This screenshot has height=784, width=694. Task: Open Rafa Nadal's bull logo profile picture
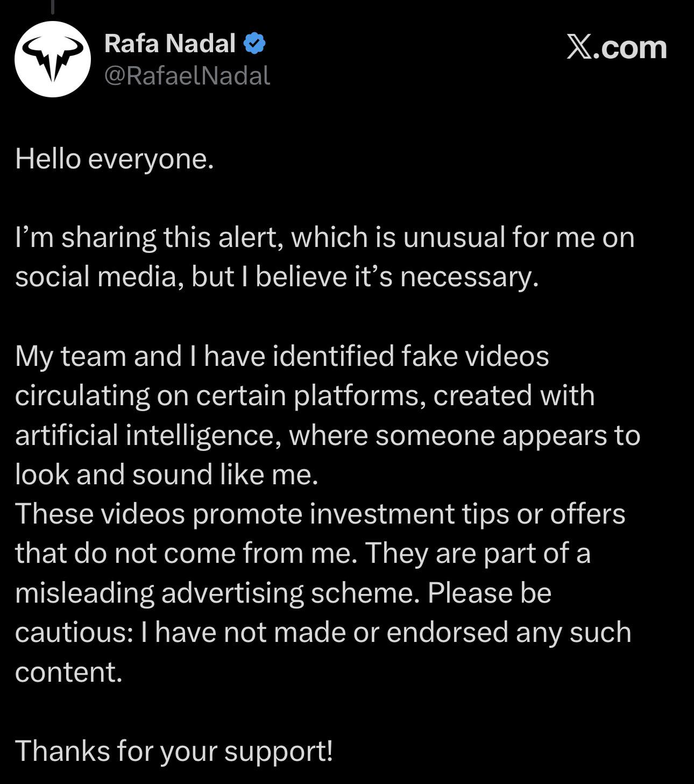point(53,59)
